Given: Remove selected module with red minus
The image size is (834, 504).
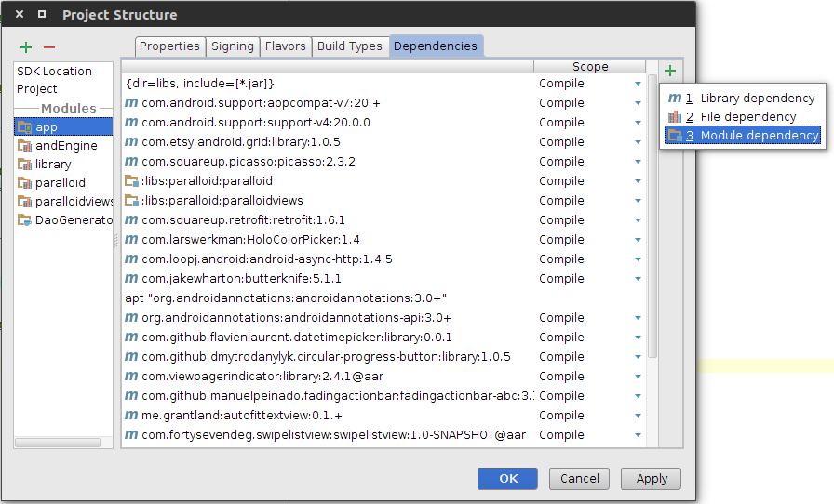Looking at the screenshot, I should pos(49,47).
